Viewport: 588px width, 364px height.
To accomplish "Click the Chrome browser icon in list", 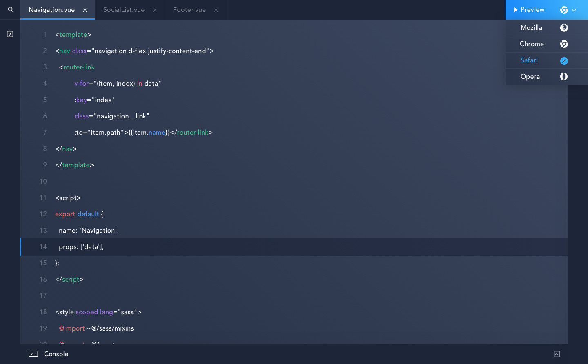I will [x=564, y=44].
